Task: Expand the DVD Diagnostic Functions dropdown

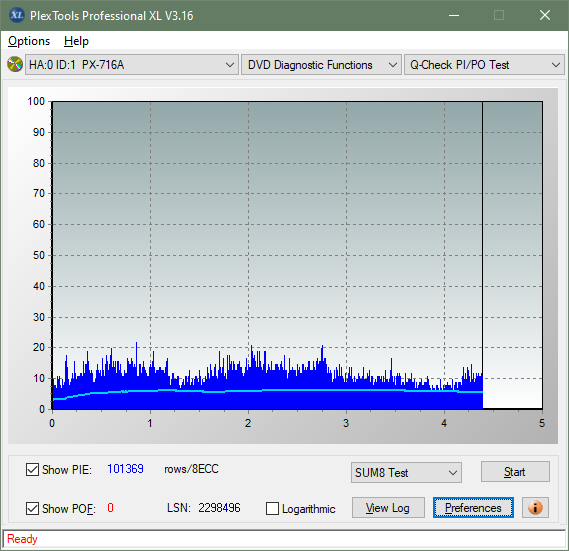Action: pyautogui.click(x=321, y=65)
